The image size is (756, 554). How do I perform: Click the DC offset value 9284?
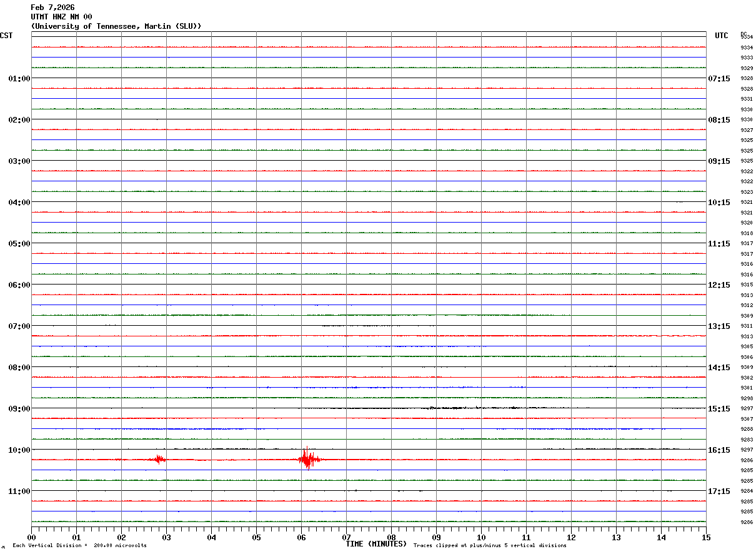pos(746,491)
